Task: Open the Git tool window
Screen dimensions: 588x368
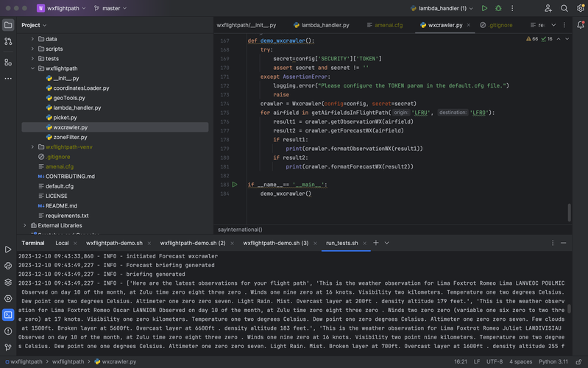Action: coord(8,347)
